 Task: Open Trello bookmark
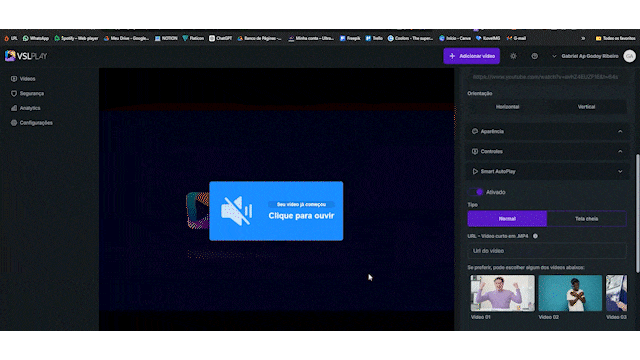tap(374, 38)
